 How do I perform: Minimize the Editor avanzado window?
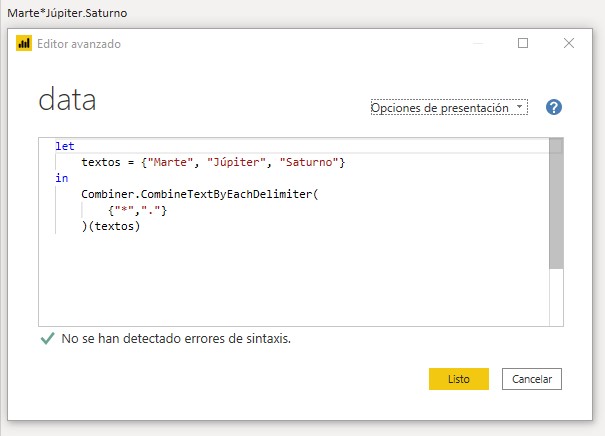478,43
